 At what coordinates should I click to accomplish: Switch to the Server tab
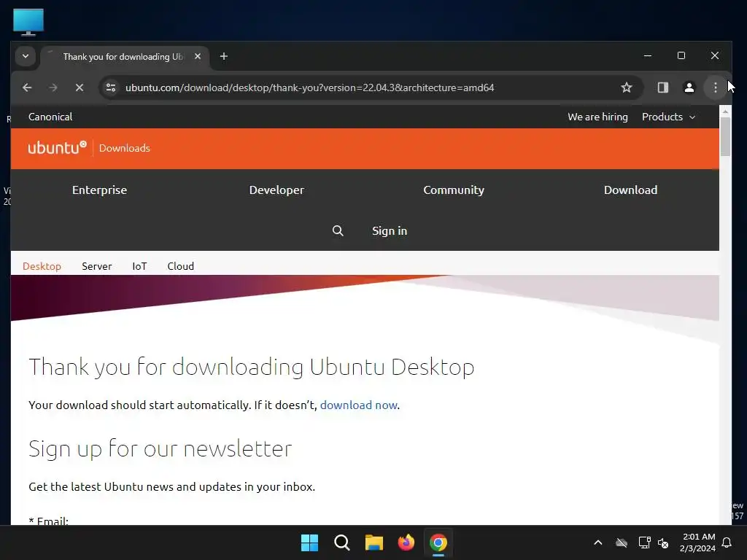(97, 266)
